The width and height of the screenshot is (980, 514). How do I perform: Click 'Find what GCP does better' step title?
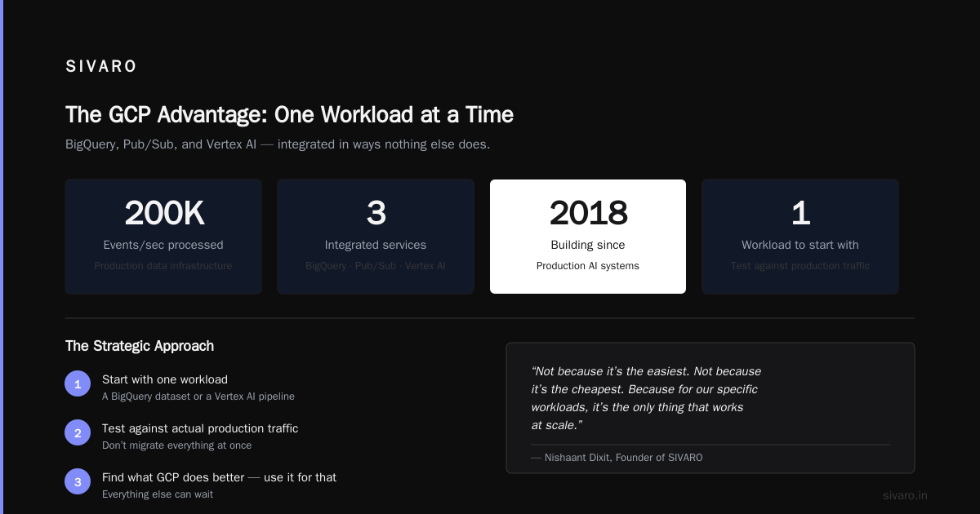tap(219, 477)
